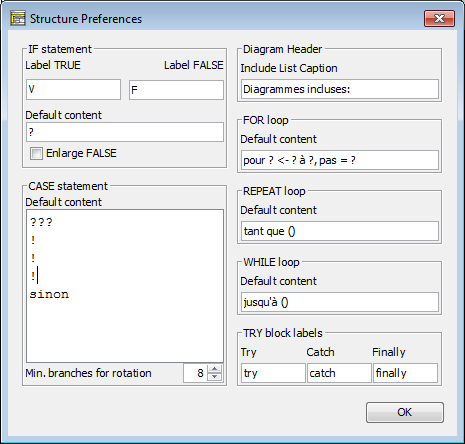This screenshot has height=444, width=465.
Task: Confirm settings with the OK button
Action: click(x=405, y=412)
